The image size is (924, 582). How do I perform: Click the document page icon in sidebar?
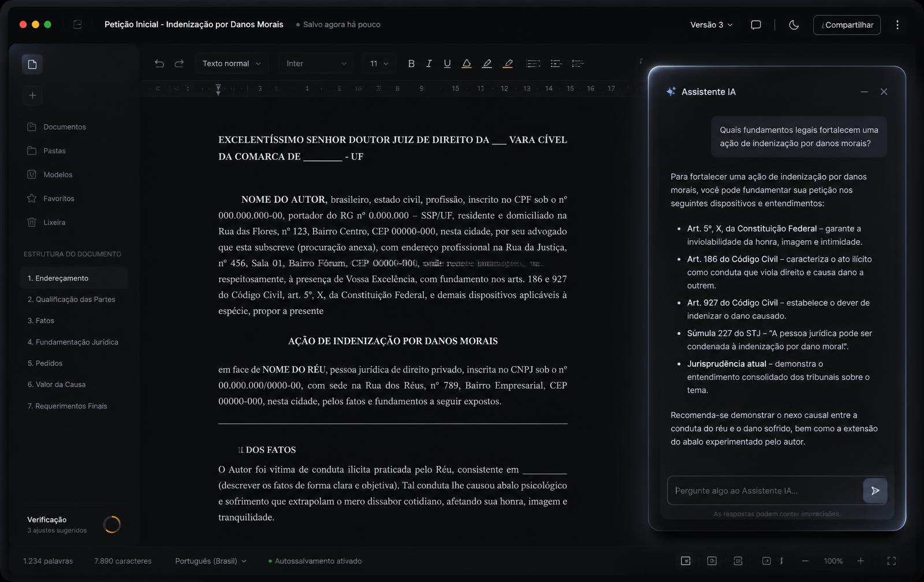tap(32, 64)
